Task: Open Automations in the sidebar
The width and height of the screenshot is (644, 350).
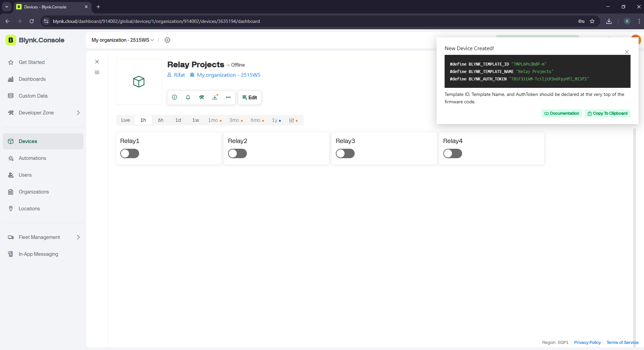Action: [x=32, y=158]
